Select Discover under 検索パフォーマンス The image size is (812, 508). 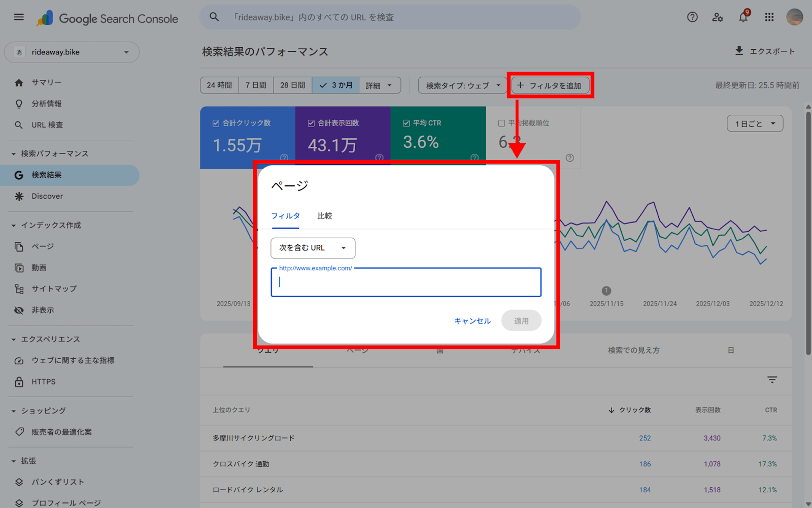(47, 196)
